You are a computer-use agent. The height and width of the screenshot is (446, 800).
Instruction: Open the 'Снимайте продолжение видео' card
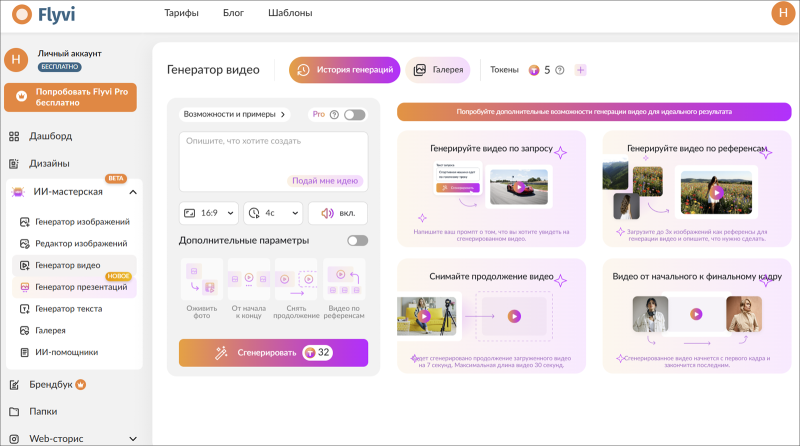pos(491,316)
